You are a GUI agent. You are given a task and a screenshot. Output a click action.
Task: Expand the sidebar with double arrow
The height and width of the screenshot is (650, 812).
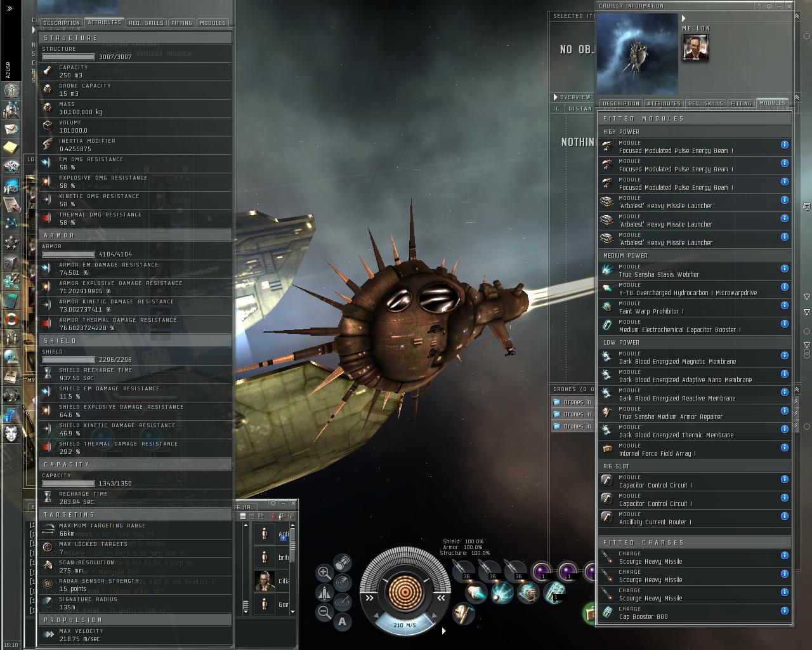pyautogui.click(x=10, y=9)
